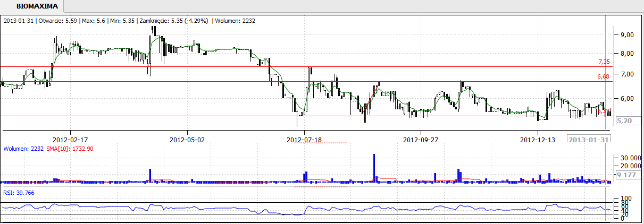Click the 9,00 price axis label
The image size is (644, 224).
click(628, 35)
